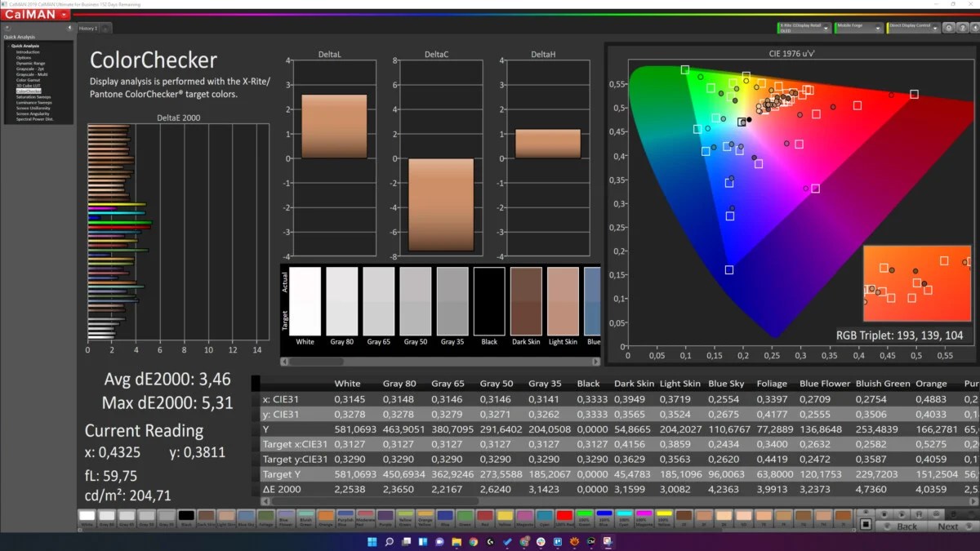Select the 100% Red patch in bottom strip
The width and height of the screenshot is (980, 551).
(x=563, y=518)
